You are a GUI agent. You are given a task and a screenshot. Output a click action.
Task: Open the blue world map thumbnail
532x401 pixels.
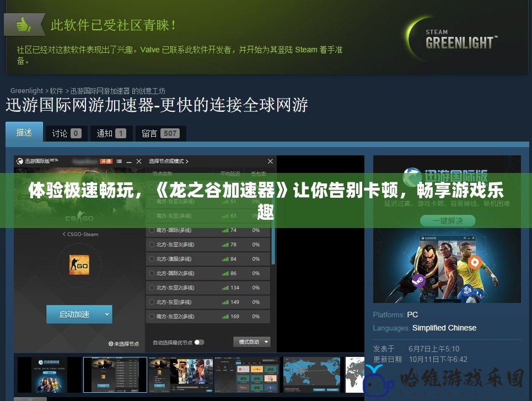tap(312, 375)
